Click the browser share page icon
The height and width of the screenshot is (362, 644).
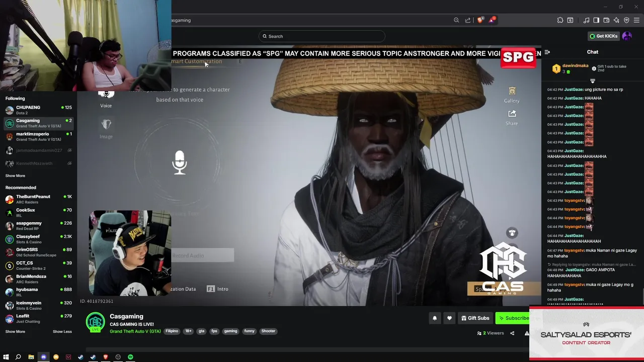click(468, 20)
